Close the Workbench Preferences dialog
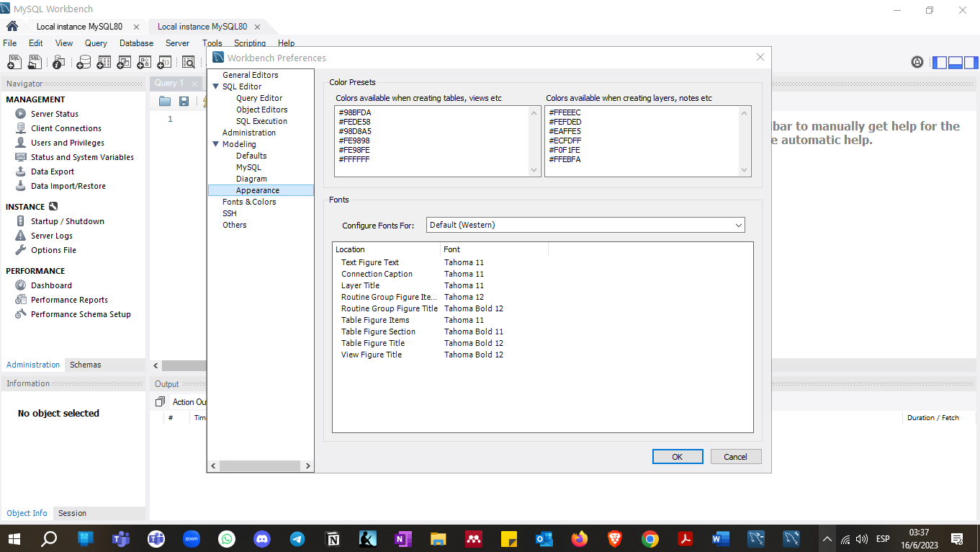The height and width of the screenshot is (552, 980). click(760, 58)
